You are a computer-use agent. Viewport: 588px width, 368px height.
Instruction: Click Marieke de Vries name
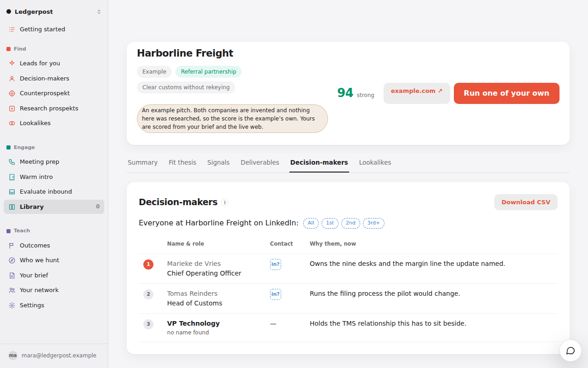194,264
